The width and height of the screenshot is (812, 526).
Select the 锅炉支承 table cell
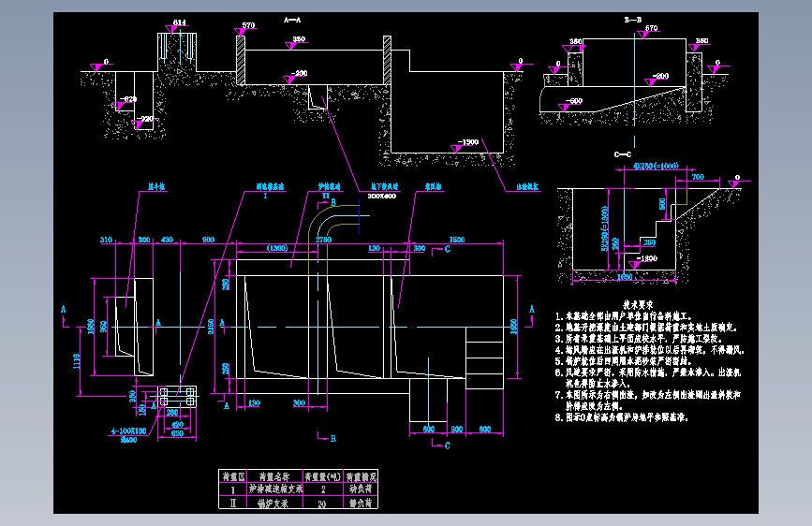point(273,504)
